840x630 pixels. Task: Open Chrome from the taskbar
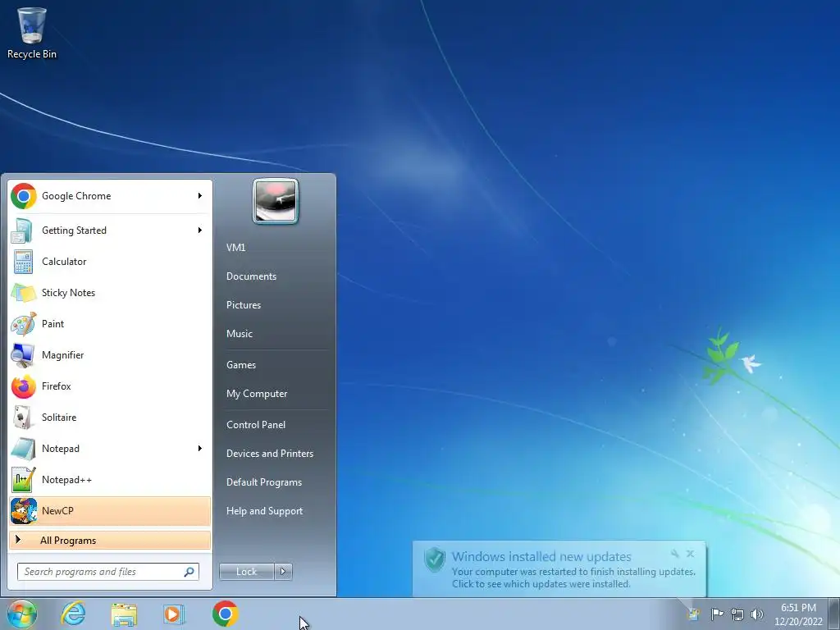(x=225, y=614)
